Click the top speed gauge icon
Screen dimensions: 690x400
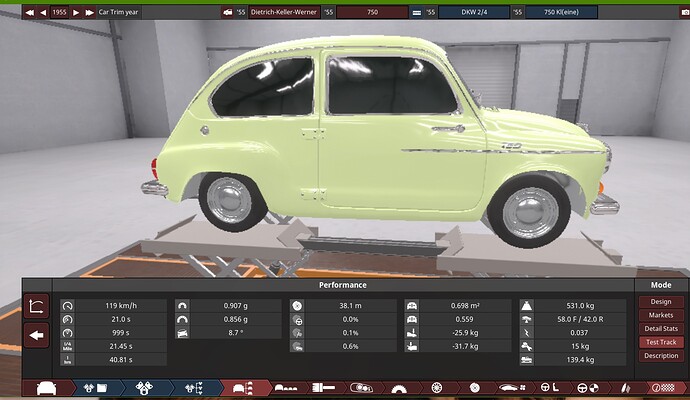tap(68, 305)
